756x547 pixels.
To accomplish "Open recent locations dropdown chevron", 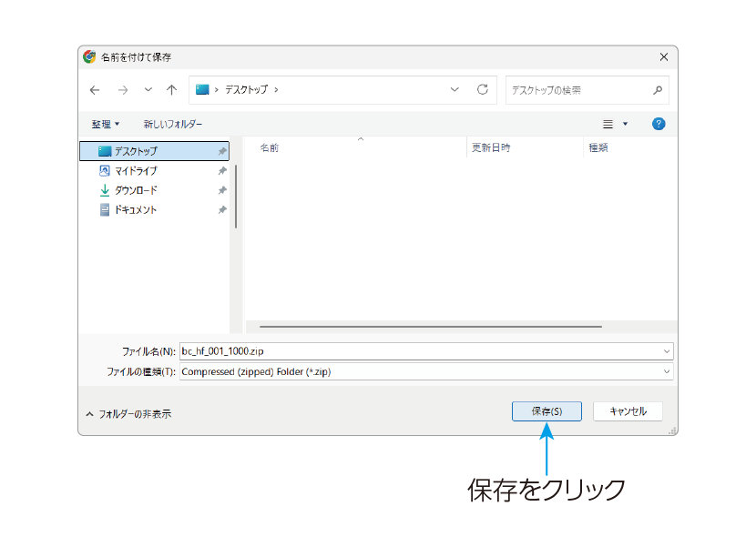I will pyautogui.click(x=148, y=89).
